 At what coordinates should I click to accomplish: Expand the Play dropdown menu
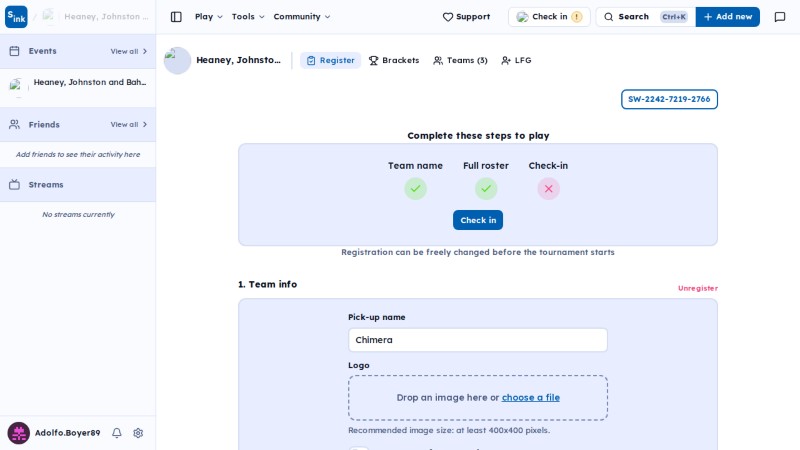tap(209, 17)
